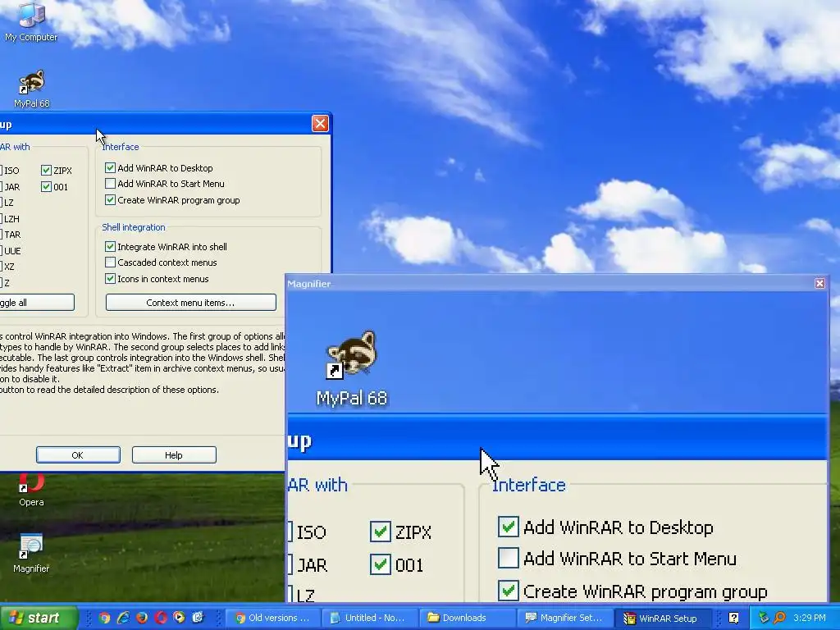Close the WinRAR Setup dialog
840x630 pixels.
click(x=321, y=124)
